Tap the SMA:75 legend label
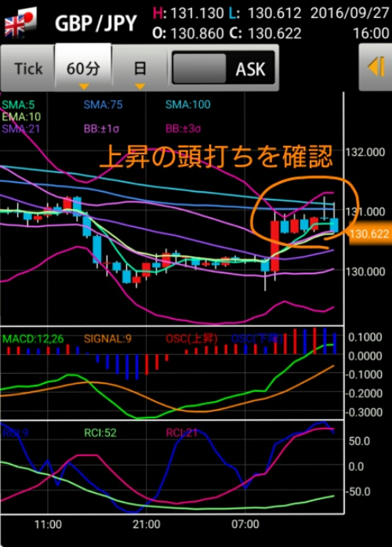Viewport: 392px width, 547px height. tap(103, 104)
